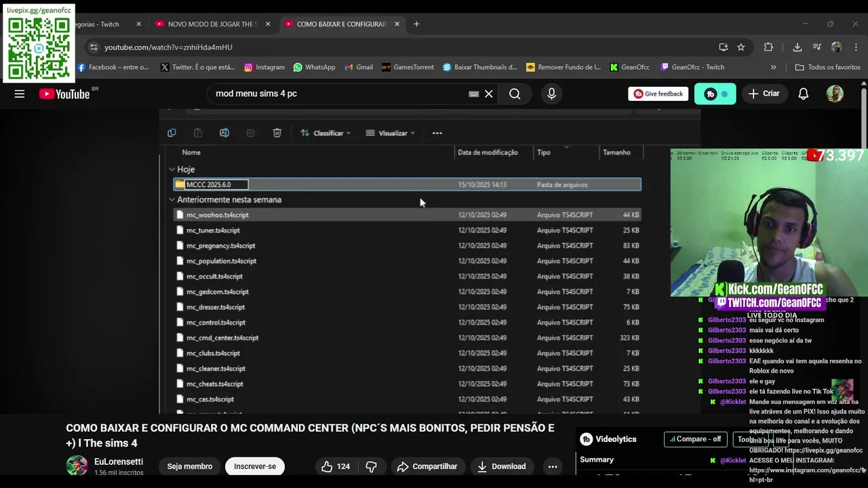Switch to NOVO MODO DE JOGAR tab
This screenshot has width=868, height=488.
point(213,24)
